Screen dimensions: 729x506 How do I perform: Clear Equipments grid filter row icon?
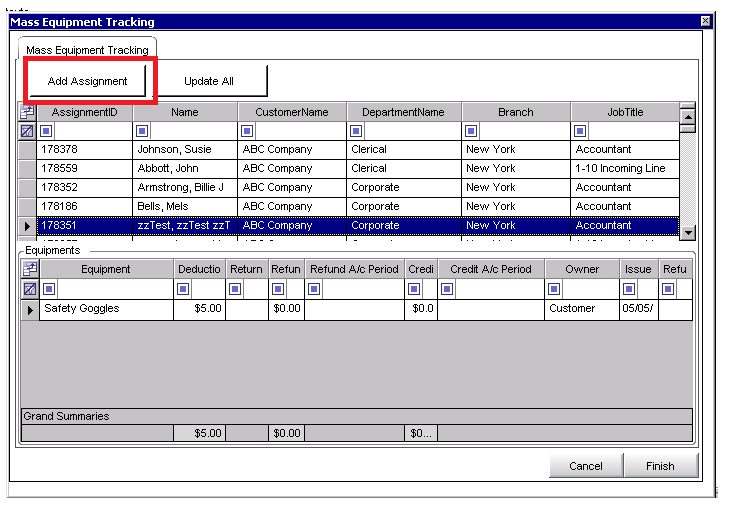coord(30,289)
